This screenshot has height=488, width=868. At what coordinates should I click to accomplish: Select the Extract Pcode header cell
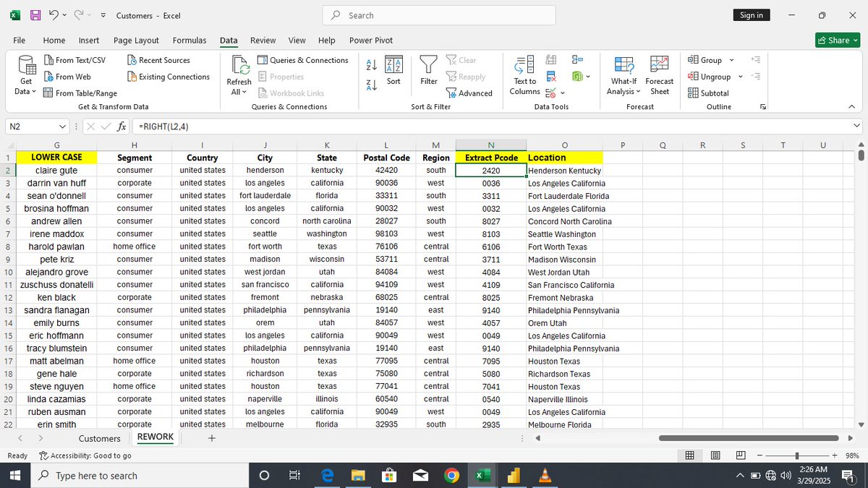[x=491, y=158]
